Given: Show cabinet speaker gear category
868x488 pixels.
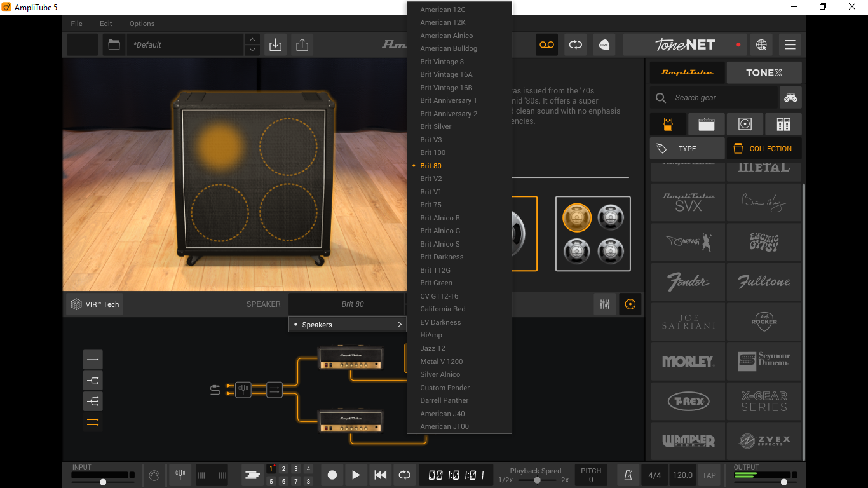Looking at the screenshot, I should click(745, 124).
